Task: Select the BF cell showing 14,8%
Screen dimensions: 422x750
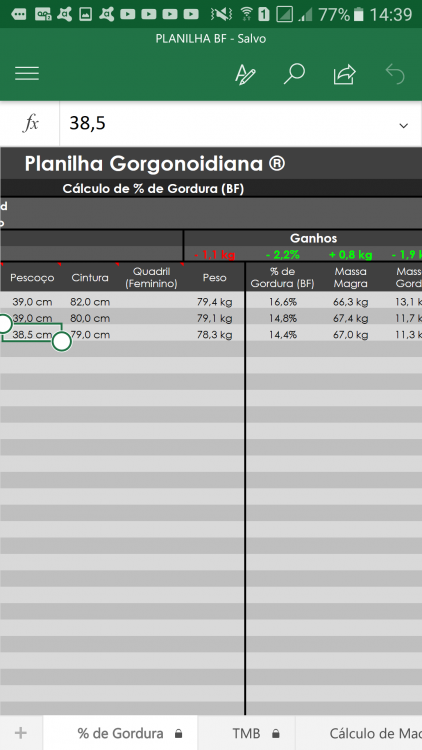Action: [282, 319]
